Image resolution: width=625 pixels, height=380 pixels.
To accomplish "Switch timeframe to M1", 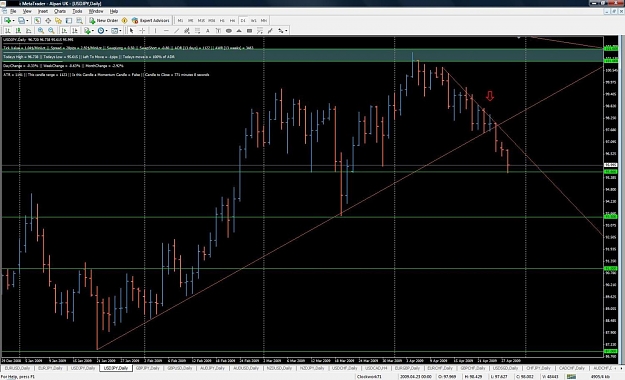I will (180, 20).
